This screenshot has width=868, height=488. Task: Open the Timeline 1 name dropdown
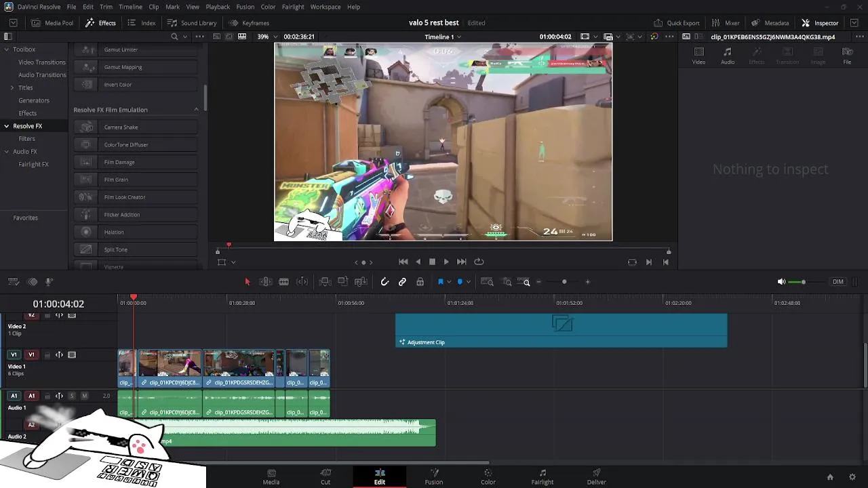[x=443, y=37]
